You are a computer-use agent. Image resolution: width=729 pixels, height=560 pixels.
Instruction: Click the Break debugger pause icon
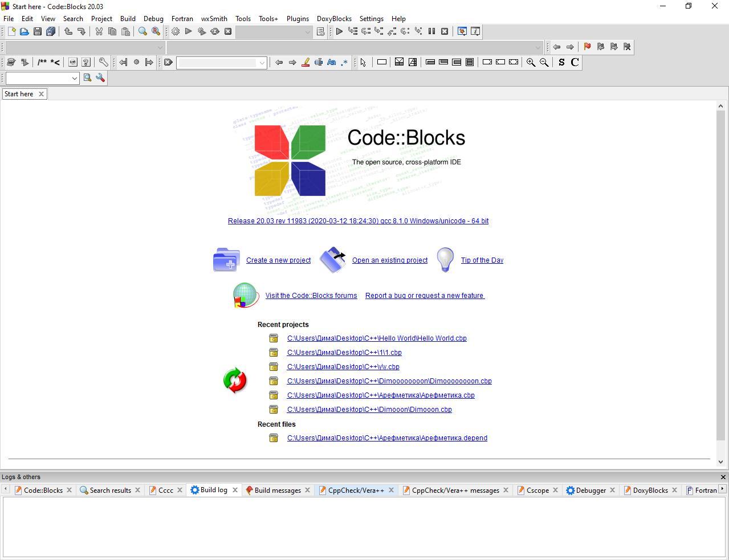(431, 32)
